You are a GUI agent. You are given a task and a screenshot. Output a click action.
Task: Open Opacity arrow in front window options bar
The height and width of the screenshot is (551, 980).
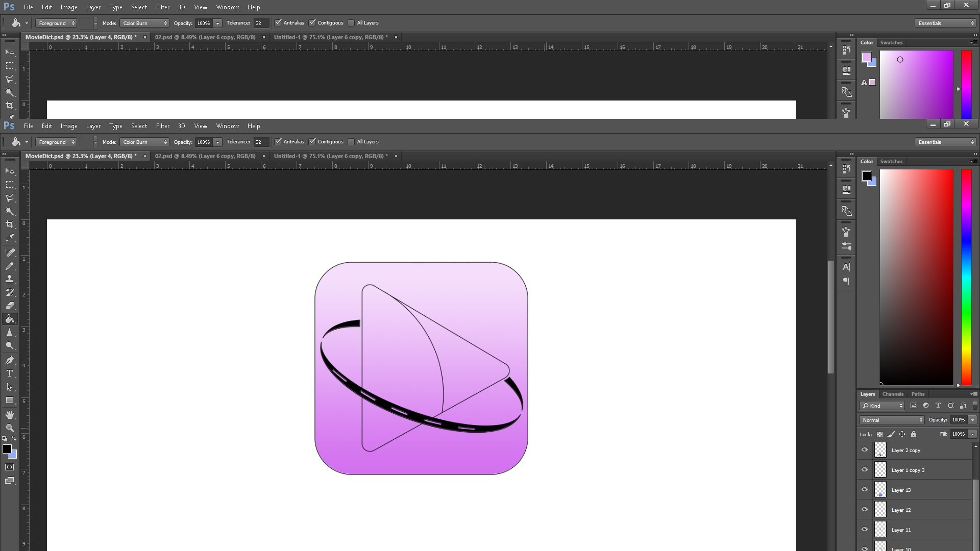click(x=217, y=142)
